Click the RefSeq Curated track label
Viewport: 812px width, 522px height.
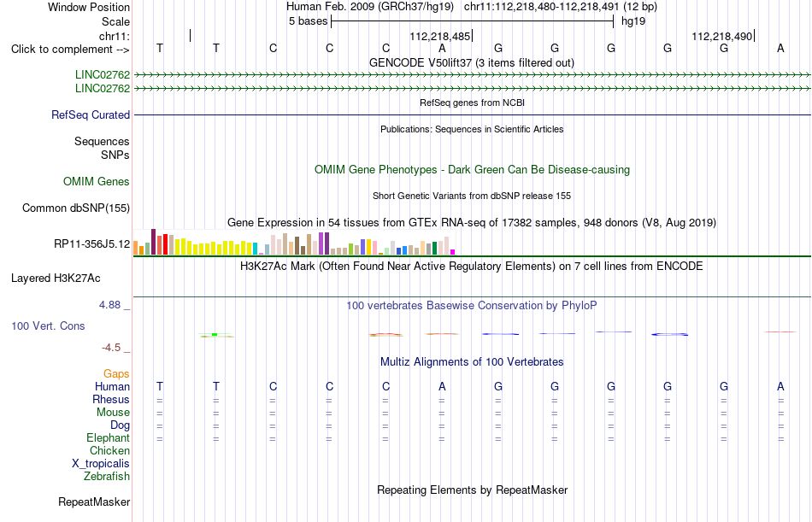coord(91,115)
